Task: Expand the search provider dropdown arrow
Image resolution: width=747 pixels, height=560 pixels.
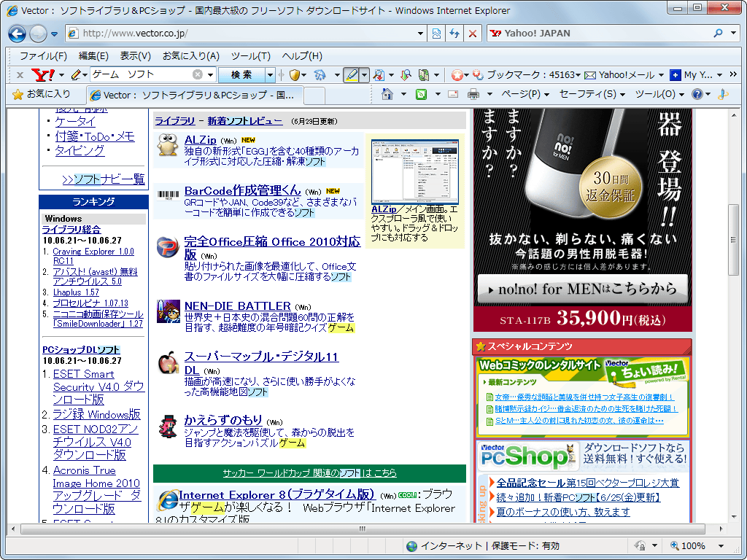Action: click(733, 33)
